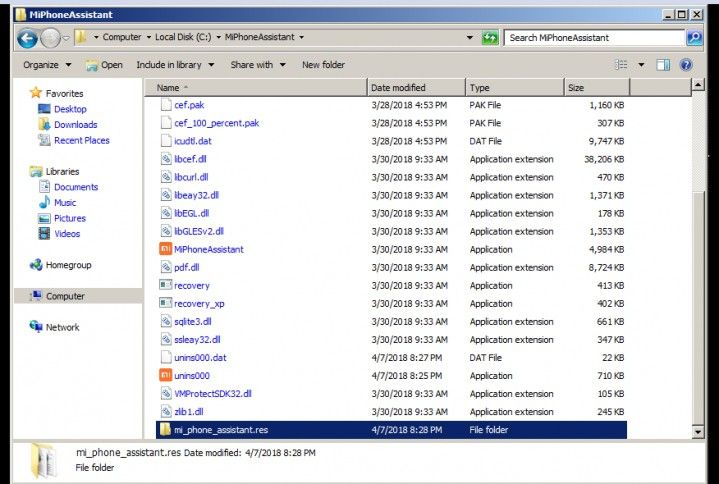Select the MiPhoneAssistant application icon
This screenshot has width=719, height=484.
tap(165, 249)
